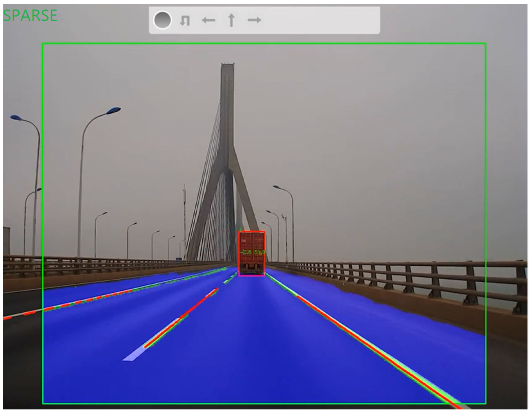Click the gray circular signal light indicator
This screenshot has height=413, width=532.
pos(162,20)
